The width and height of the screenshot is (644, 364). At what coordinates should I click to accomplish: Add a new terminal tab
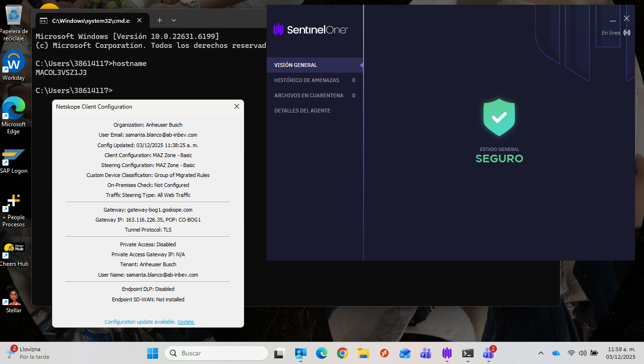pyautogui.click(x=160, y=20)
